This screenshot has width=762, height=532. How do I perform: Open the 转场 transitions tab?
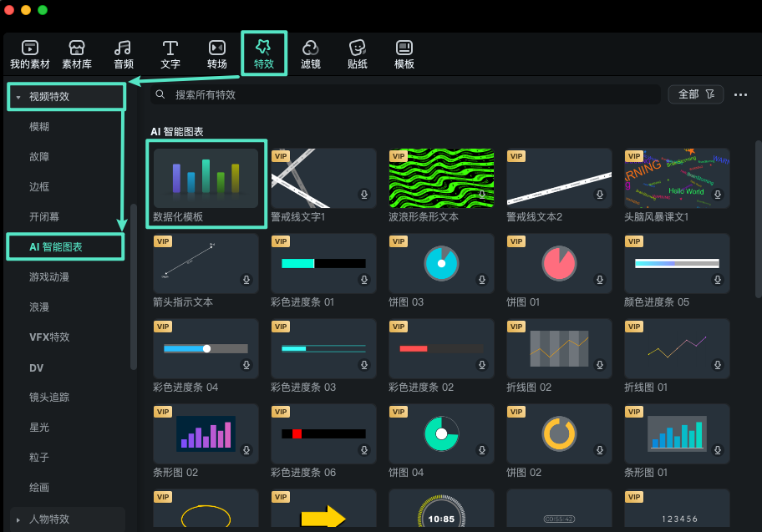pyautogui.click(x=216, y=54)
